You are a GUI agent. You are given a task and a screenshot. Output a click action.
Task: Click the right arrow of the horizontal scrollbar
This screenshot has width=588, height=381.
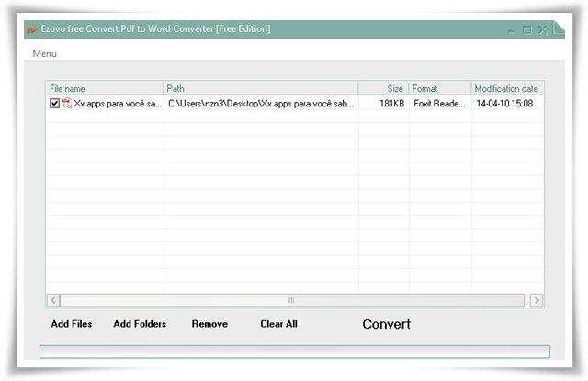(x=537, y=300)
